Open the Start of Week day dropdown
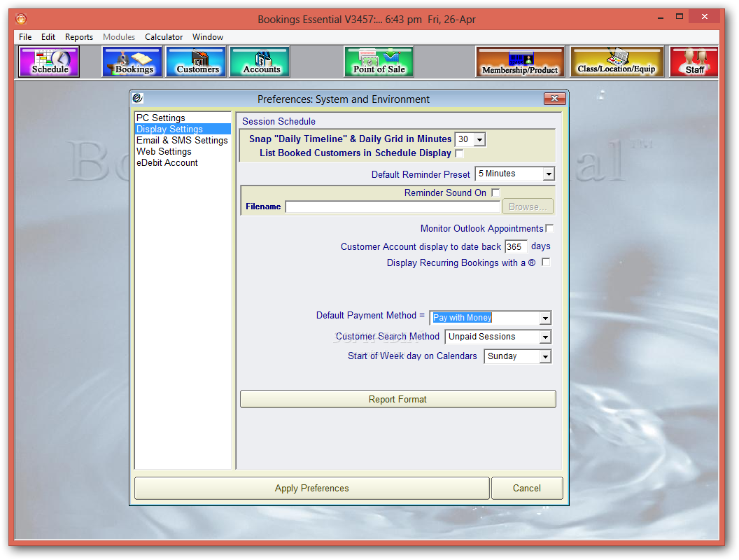This screenshot has width=739, height=560. coord(545,356)
